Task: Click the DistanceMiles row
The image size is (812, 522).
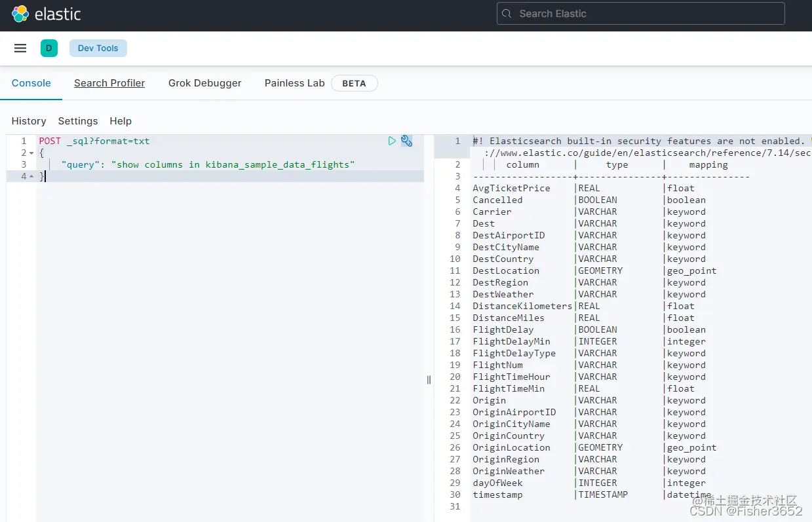Action: [x=583, y=318]
